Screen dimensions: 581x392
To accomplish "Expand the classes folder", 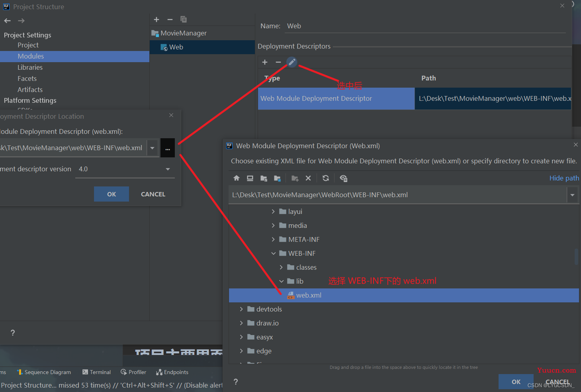I will [281, 267].
